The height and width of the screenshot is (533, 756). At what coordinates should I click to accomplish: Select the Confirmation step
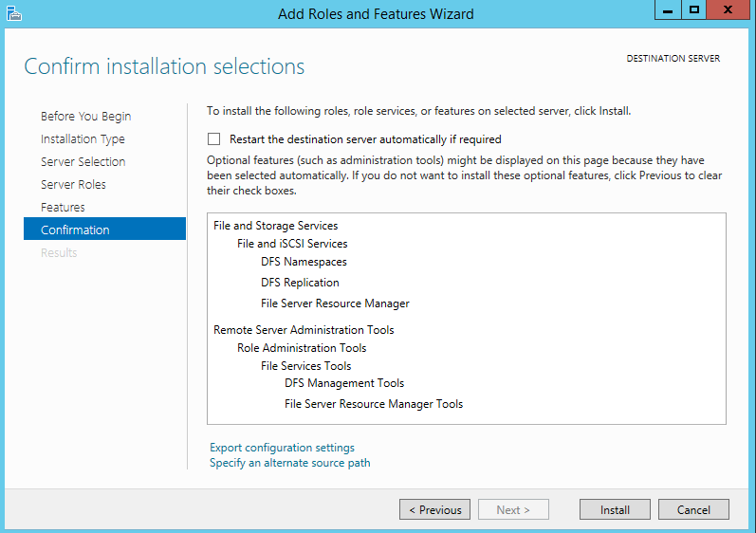[x=104, y=229]
